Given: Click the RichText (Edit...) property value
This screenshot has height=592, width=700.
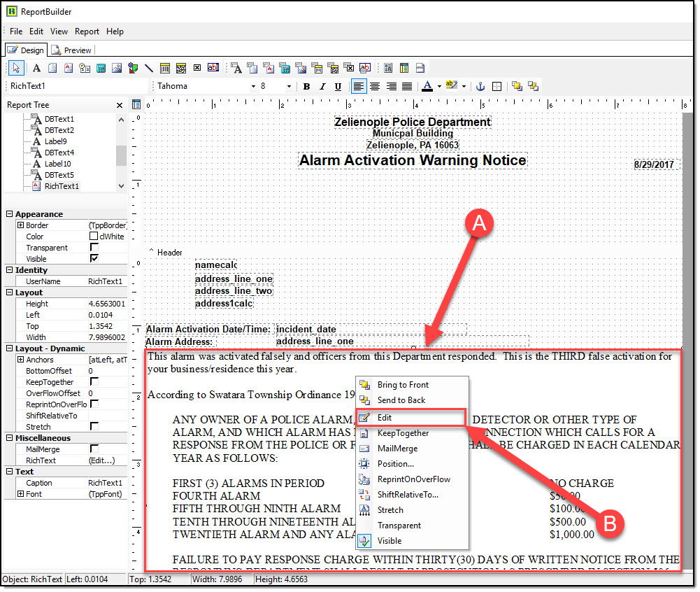Looking at the screenshot, I should [101, 460].
